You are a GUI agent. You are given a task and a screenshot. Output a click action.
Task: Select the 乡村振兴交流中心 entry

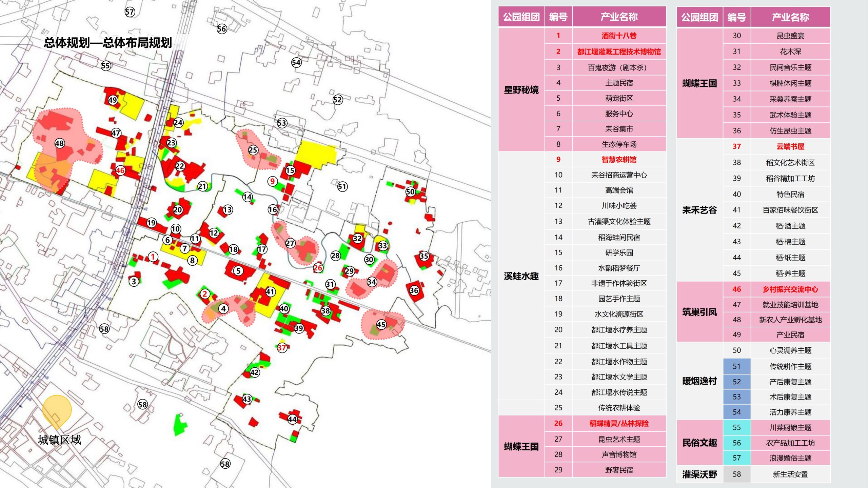[790, 289]
